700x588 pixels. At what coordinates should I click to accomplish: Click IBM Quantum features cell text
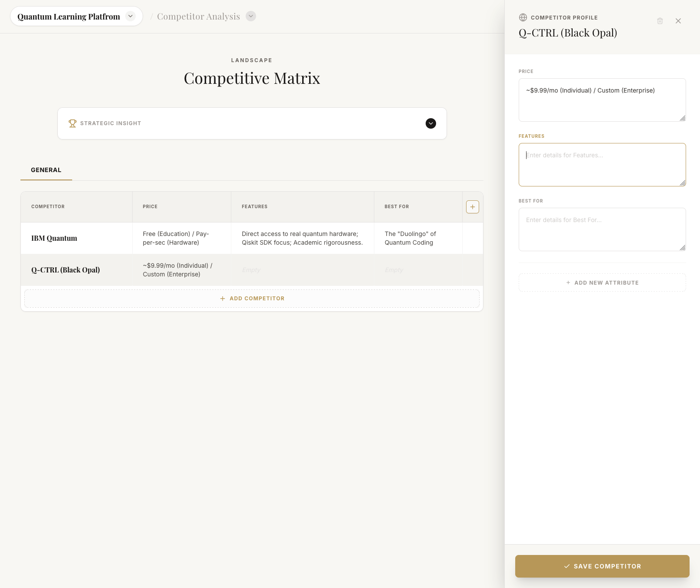click(x=302, y=238)
